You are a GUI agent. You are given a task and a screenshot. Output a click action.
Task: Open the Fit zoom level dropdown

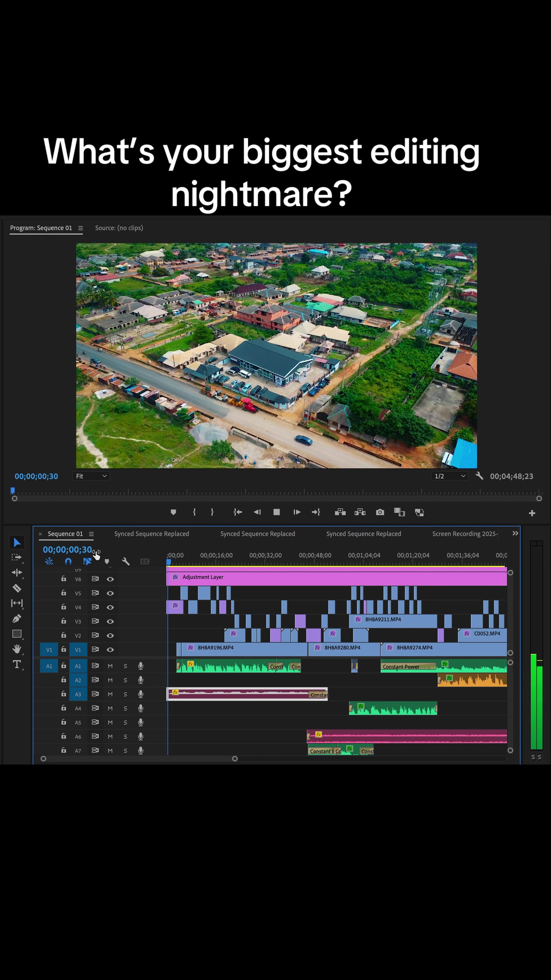pyautogui.click(x=91, y=476)
